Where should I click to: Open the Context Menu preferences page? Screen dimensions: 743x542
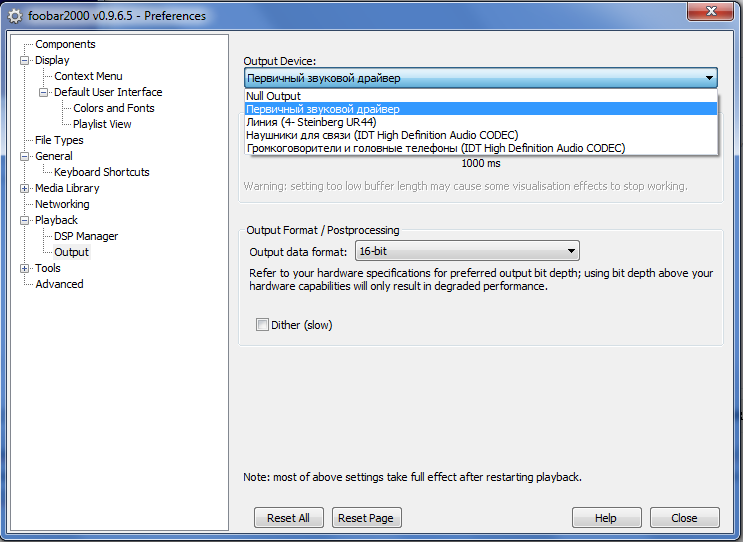click(88, 76)
